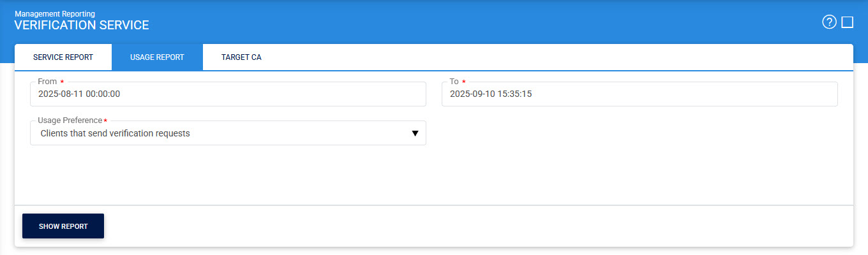The image size is (868, 255).
Task: Select 'Clients that send verification requests' option text
Action: [115, 133]
